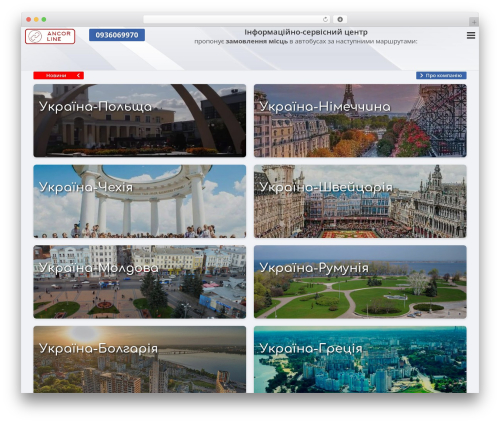
Task: Open the Україна-Німеччина route card
Action: 360,121
